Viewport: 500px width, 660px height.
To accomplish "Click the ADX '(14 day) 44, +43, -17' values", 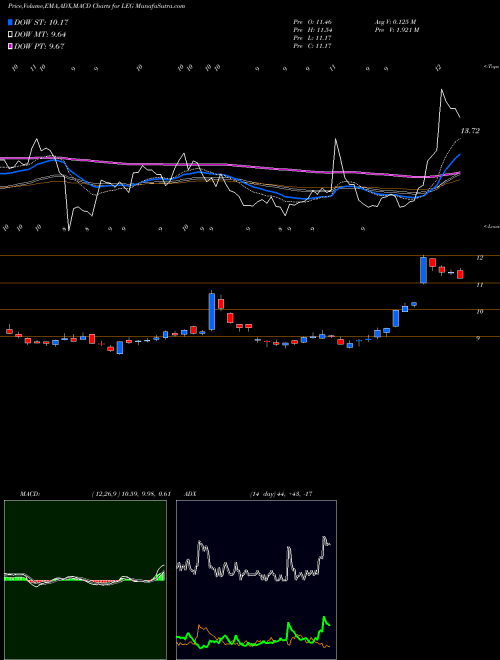I will (x=281, y=494).
